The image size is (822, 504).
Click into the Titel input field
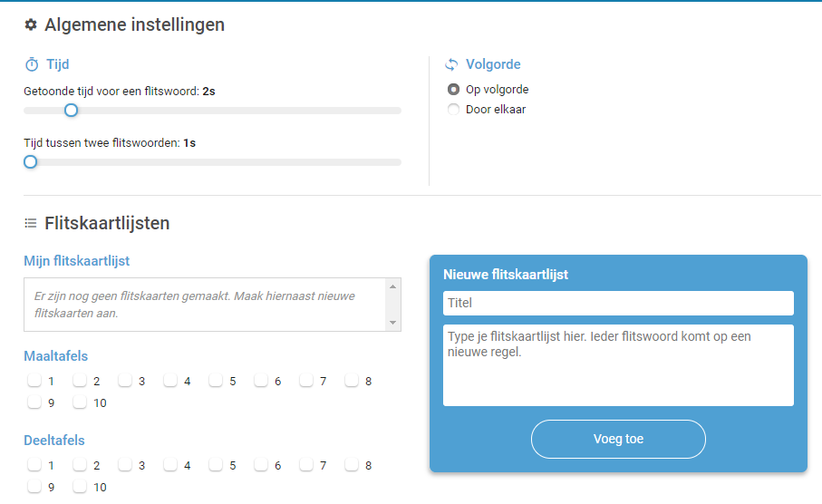tap(618, 303)
